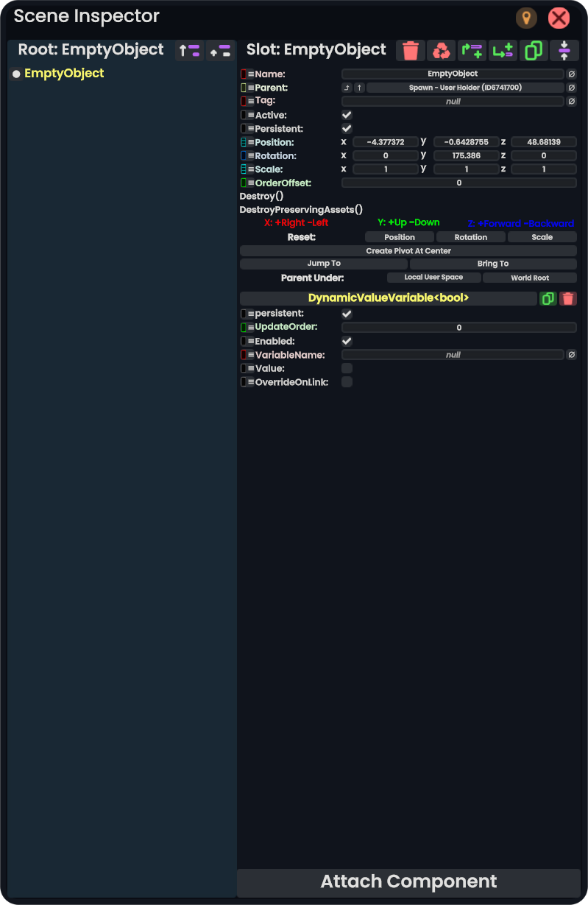Click the add child slot icon

(x=503, y=50)
